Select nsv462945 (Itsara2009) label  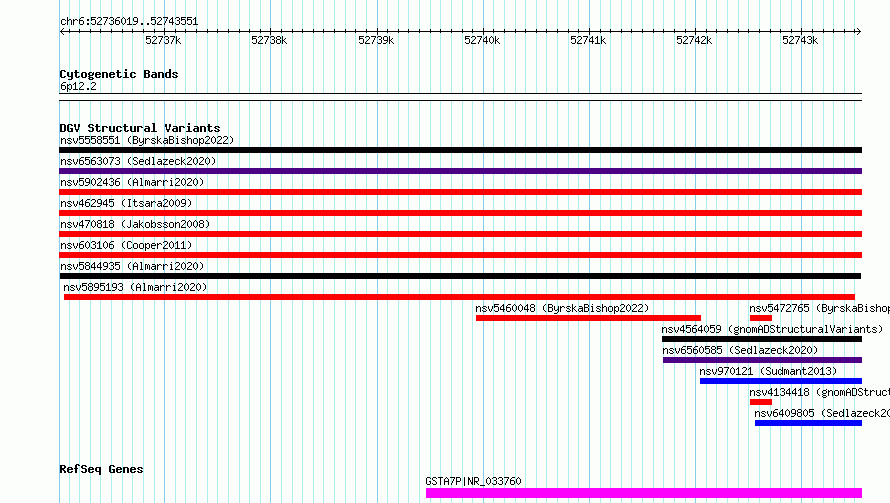tap(126, 203)
